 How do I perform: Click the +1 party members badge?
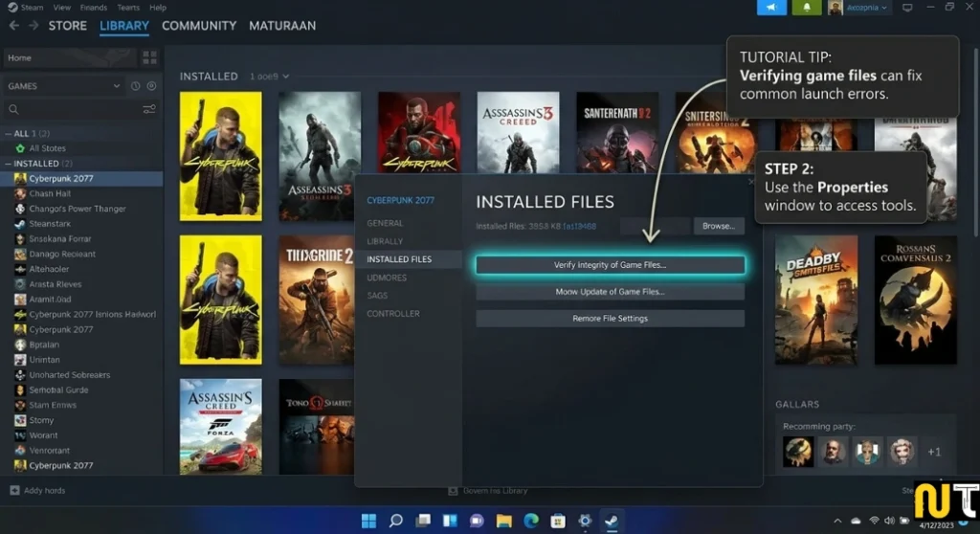tap(934, 452)
